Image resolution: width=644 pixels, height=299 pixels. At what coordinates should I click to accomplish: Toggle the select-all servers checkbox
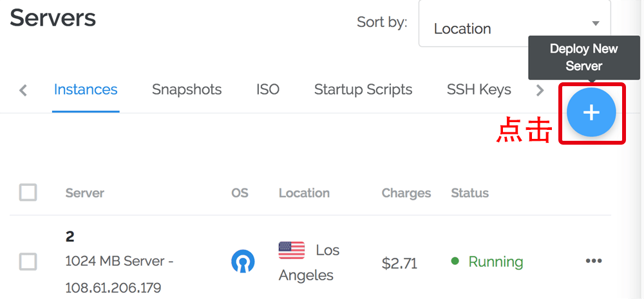tap(28, 192)
